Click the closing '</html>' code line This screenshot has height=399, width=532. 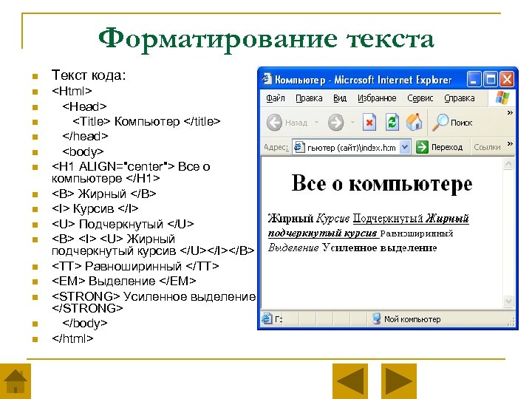coord(72,338)
